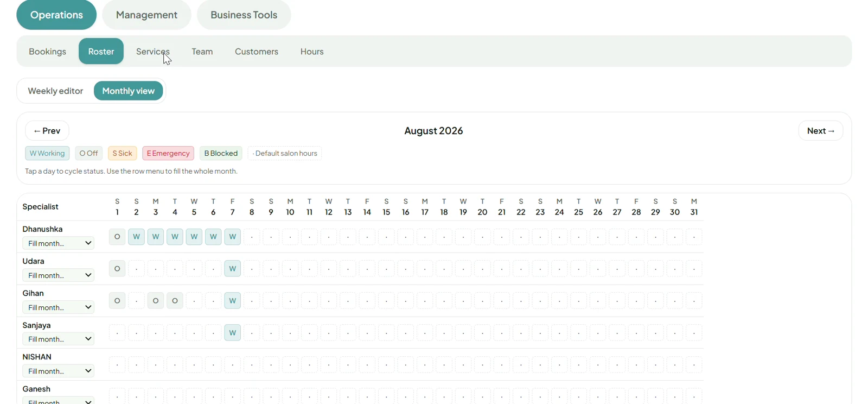Expand Sanjaya's Fill month dropdown
The height and width of the screenshot is (404, 868).
59,339
